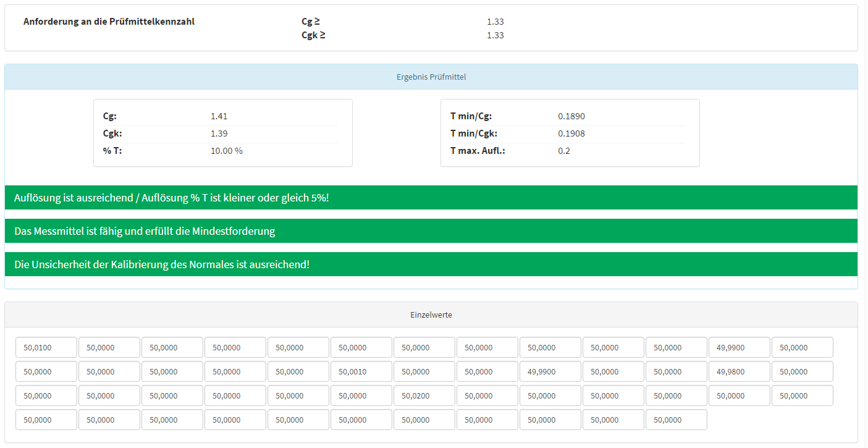The image size is (868, 448).
Task: Select the value 0.1890
Action: pyautogui.click(x=571, y=116)
